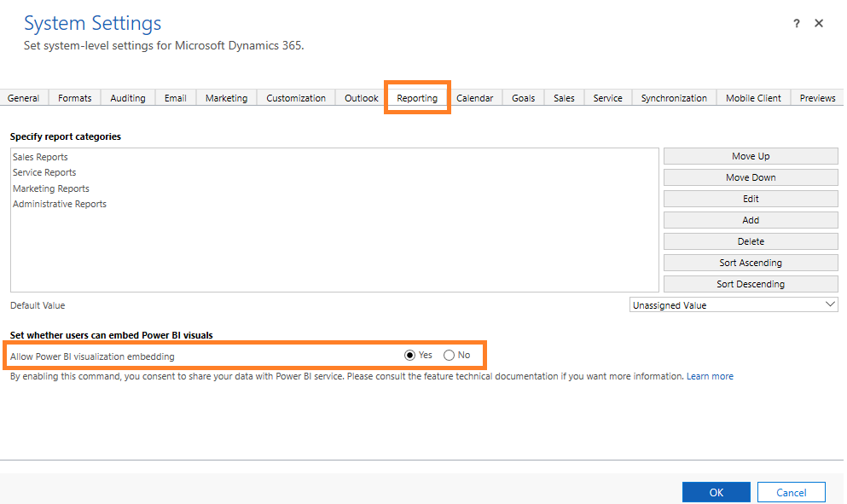The height and width of the screenshot is (504, 847).
Task: Sort categories with Sort Descending
Action: point(751,284)
